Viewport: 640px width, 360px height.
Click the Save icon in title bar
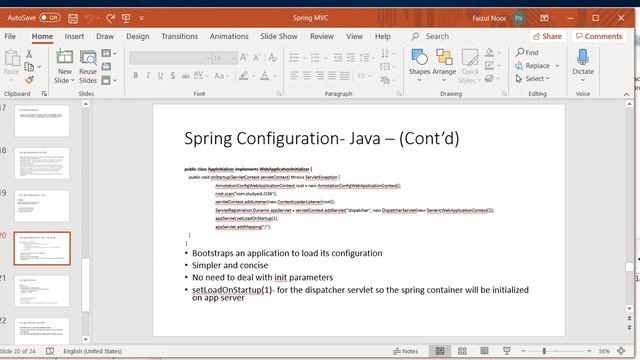click(x=73, y=18)
